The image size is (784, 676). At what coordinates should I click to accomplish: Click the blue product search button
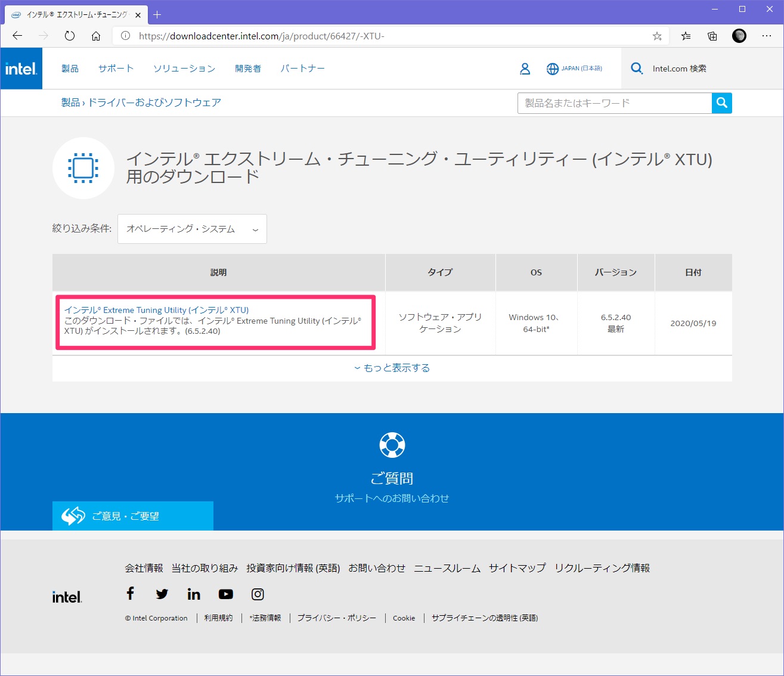point(722,103)
